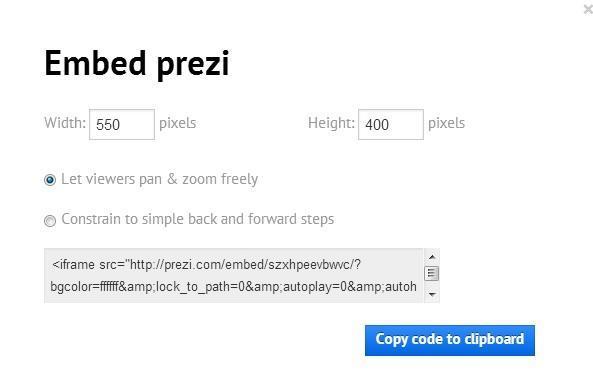The image size is (593, 374).
Task: Click the embed code scrollbar thumb
Action: click(x=432, y=273)
